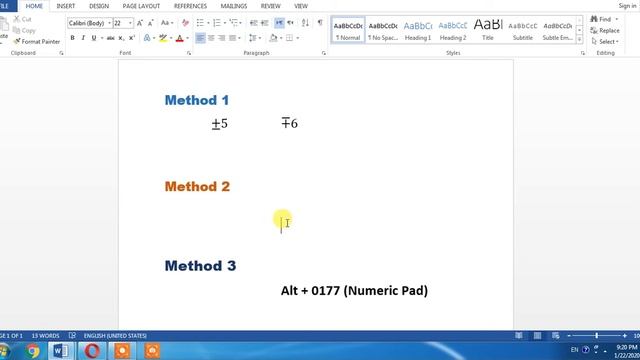640x360 pixels.
Task: Select Justify alignment
Action: pos(232,38)
